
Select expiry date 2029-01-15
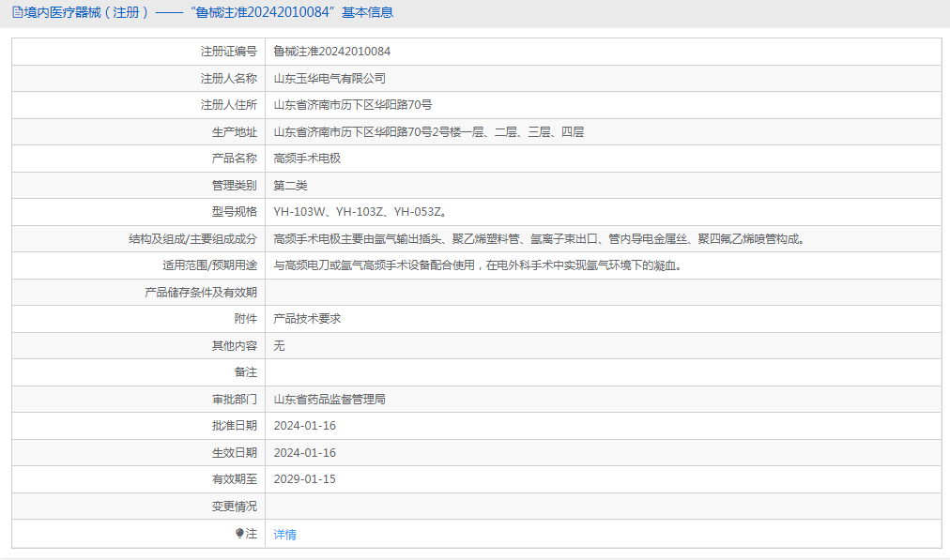pos(304,479)
